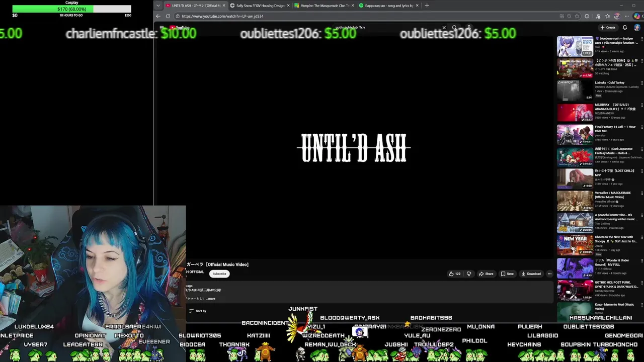Open YouTube notifications bell
Image resolution: width=644 pixels, height=362 pixels.
tap(625, 28)
